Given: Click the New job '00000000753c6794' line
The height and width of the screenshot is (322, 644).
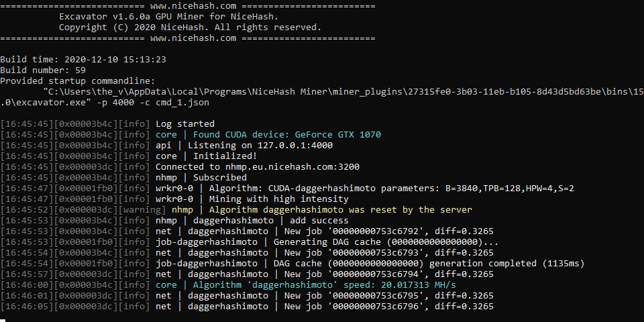Looking at the screenshot, I should [247, 274].
